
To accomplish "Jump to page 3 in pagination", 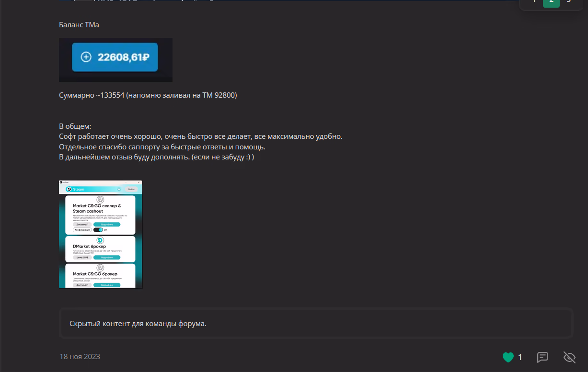I will click(x=568, y=1).
